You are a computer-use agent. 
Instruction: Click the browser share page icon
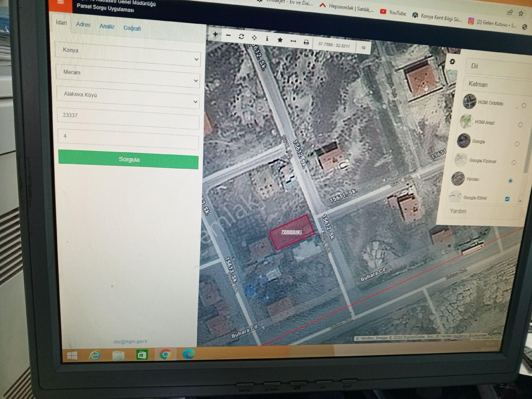[510, 12]
